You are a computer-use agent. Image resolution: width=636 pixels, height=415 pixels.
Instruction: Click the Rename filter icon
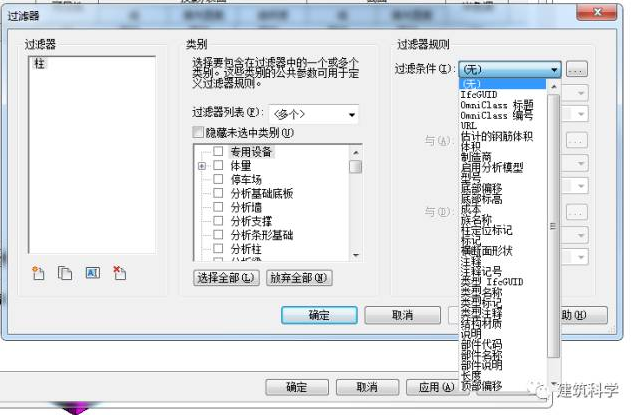pos(92,273)
